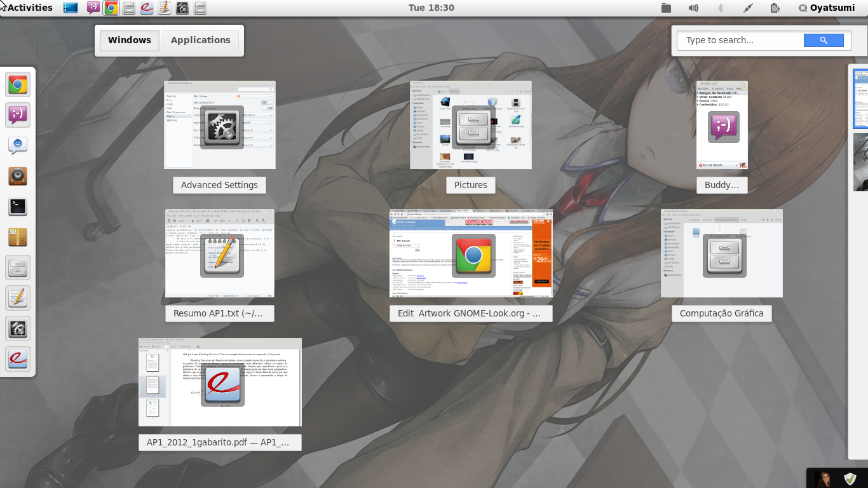Focus the Type to search field

click(740, 40)
